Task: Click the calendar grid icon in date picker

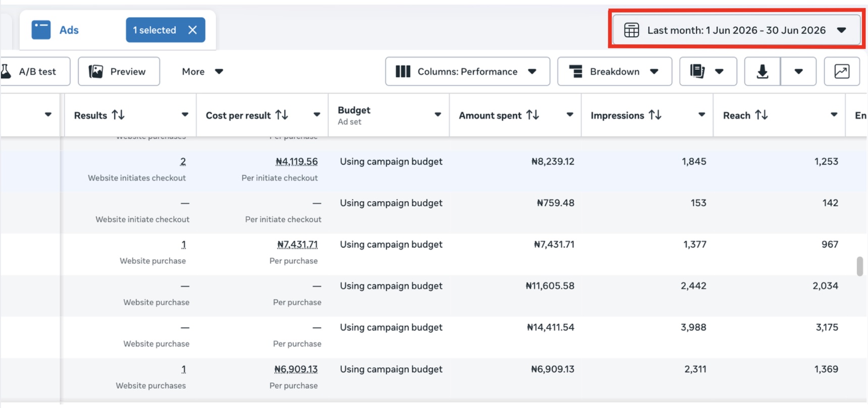Action: point(631,30)
